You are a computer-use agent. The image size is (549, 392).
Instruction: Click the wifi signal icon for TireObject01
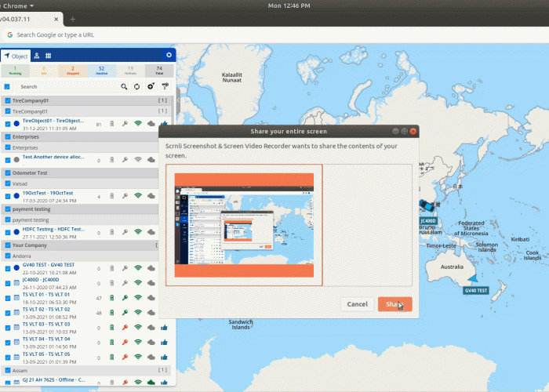click(x=138, y=124)
